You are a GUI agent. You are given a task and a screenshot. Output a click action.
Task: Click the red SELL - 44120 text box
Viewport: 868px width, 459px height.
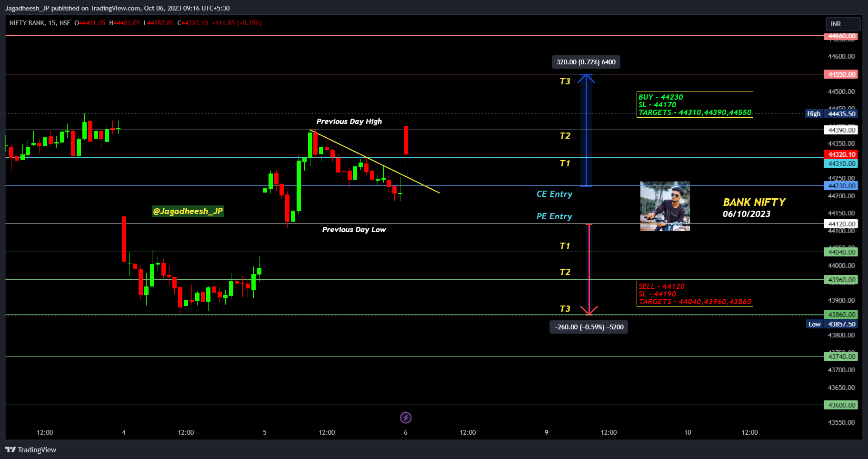(695, 294)
